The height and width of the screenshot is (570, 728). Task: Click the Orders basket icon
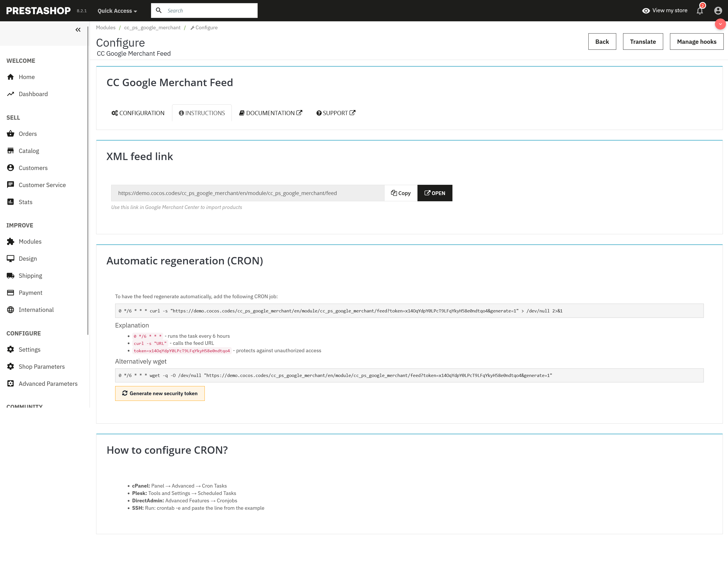pyautogui.click(x=11, y=134)
